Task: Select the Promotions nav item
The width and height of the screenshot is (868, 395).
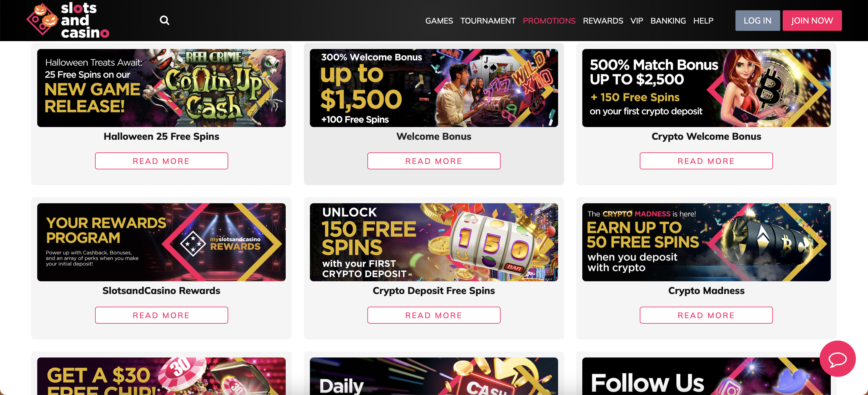Action: coord(549,21)
